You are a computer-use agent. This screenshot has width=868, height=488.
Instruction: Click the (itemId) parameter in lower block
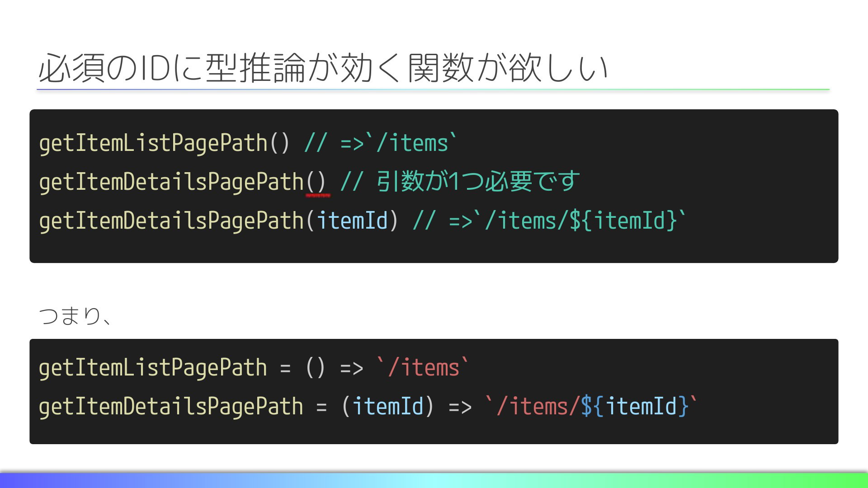pyautogui.click(x=388, y=406)
